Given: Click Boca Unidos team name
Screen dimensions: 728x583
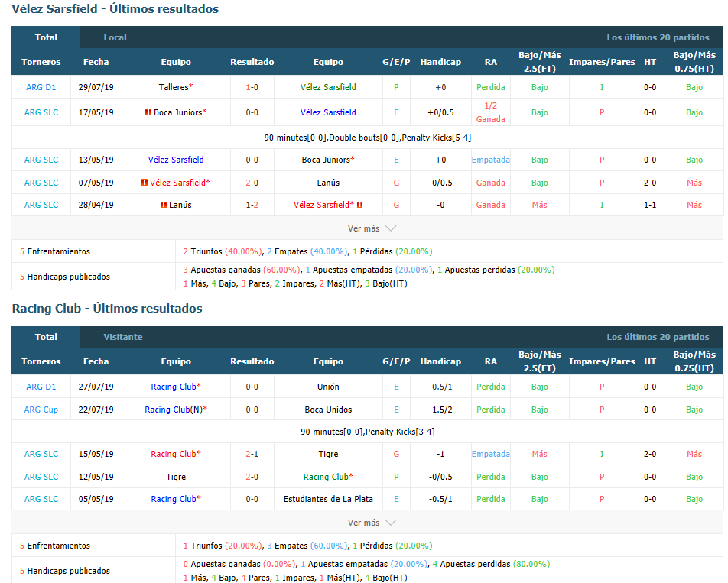Looking at the screenshot, I should 328,410.
